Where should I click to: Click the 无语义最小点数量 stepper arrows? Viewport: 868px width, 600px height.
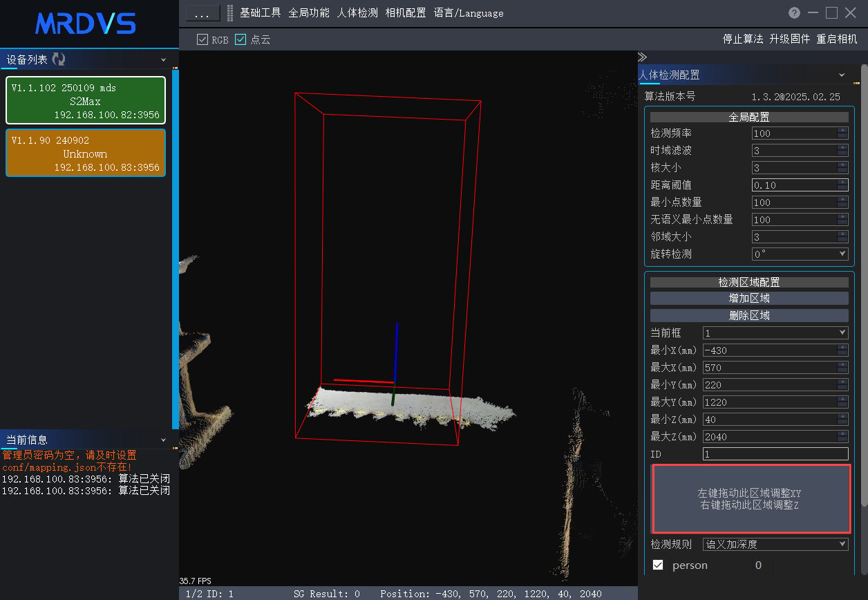[x=842, y=219]
